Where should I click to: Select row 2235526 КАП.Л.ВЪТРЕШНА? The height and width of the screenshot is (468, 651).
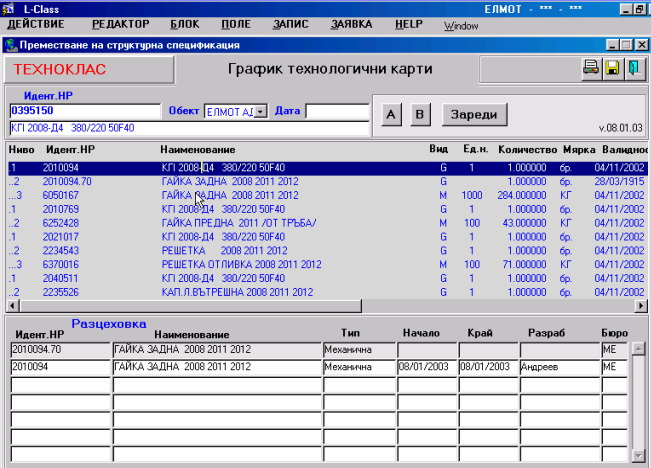pyautogui.click(x=327, y=292)
